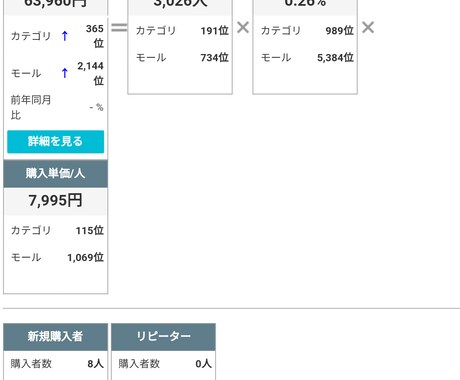Click the - % year-over-year value
This screenshot has height=380, width=460.
pos(96,107)
